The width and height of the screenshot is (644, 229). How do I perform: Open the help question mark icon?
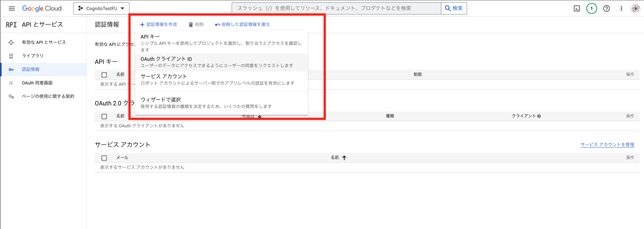pyautogui.click(x=607, y=8)
